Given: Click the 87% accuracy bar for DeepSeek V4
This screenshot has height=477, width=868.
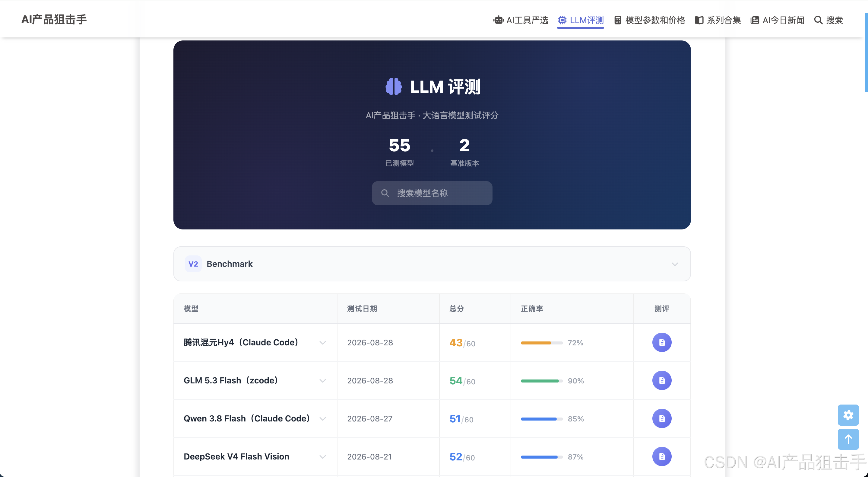Looking at the screenshot, I should click(x=542, y=457).
